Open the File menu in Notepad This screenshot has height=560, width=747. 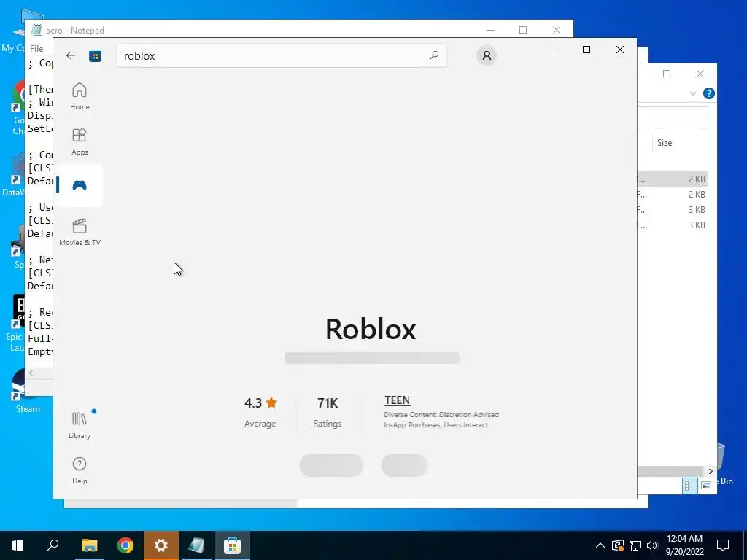pos(36,49)
